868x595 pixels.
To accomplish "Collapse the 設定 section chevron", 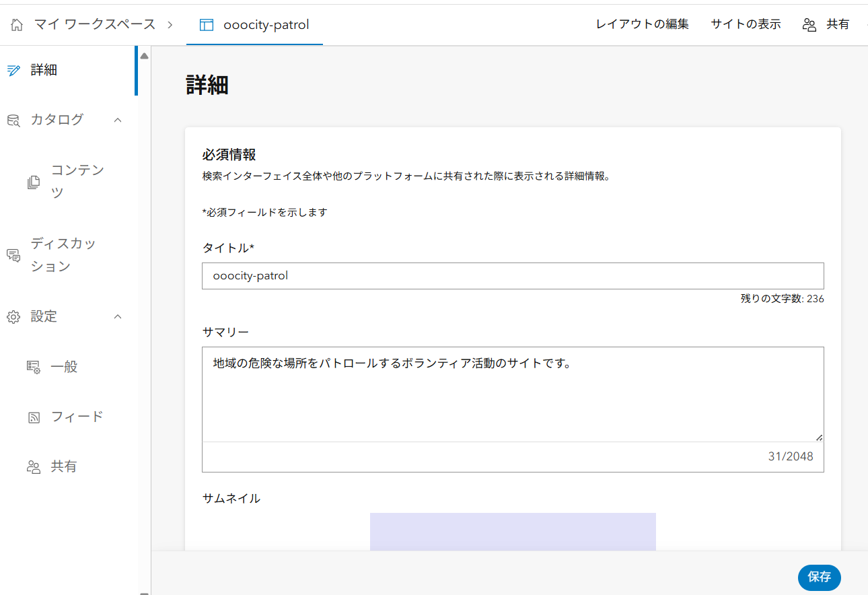I will click(x=118, y=316).
